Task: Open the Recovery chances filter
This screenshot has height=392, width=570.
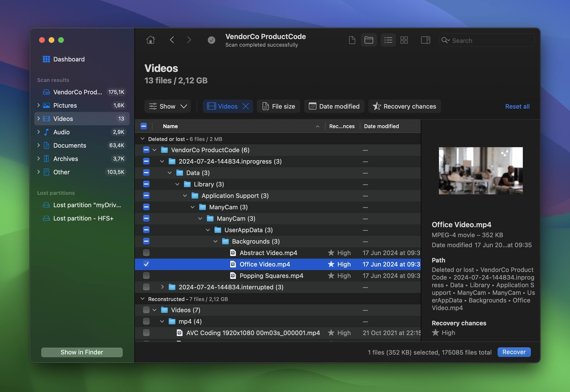Action: tap(405, 106)
